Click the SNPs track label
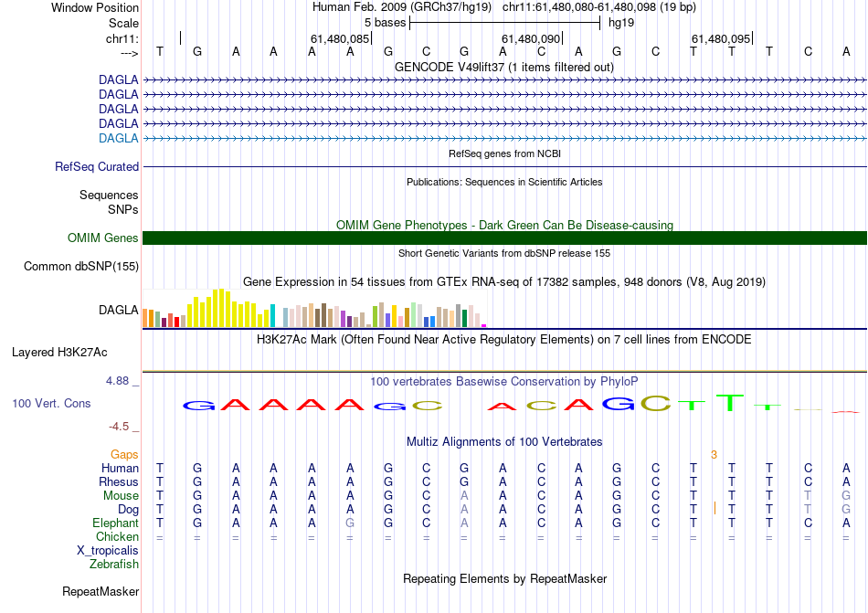Image resolution: width=868 pixels, height=613 pixels. 123,210
